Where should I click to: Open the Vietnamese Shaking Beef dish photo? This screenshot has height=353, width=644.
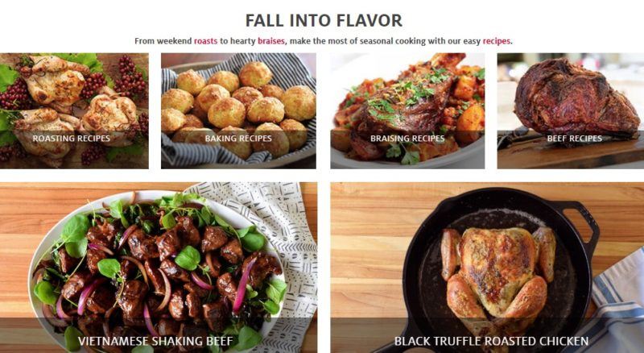pyautogui.click(x=159, y=268)
